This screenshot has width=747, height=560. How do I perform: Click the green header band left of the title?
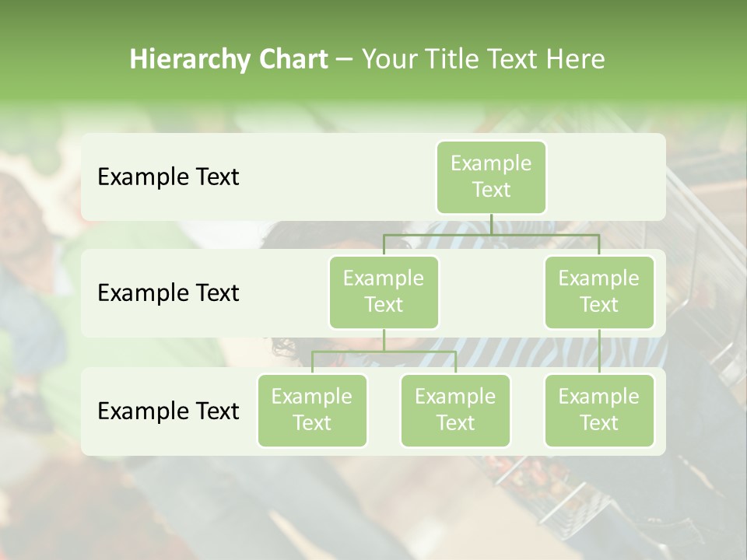[62, 59]
